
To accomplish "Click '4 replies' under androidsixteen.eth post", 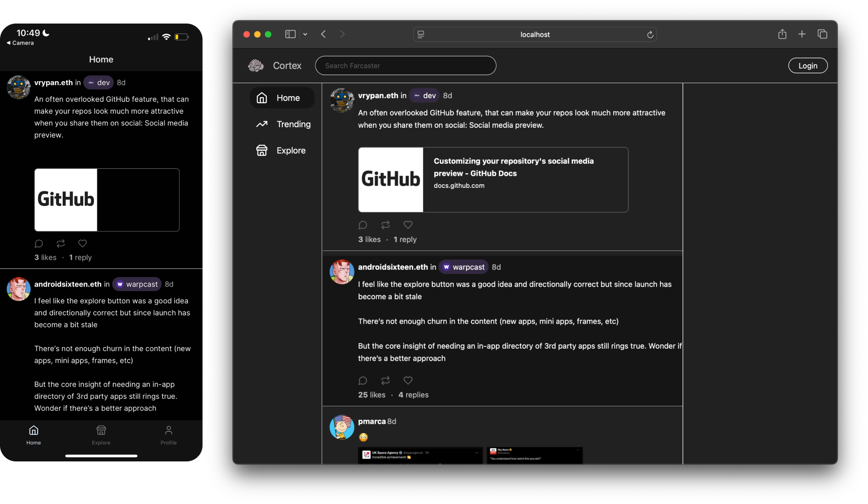I will tap(414, 395).
